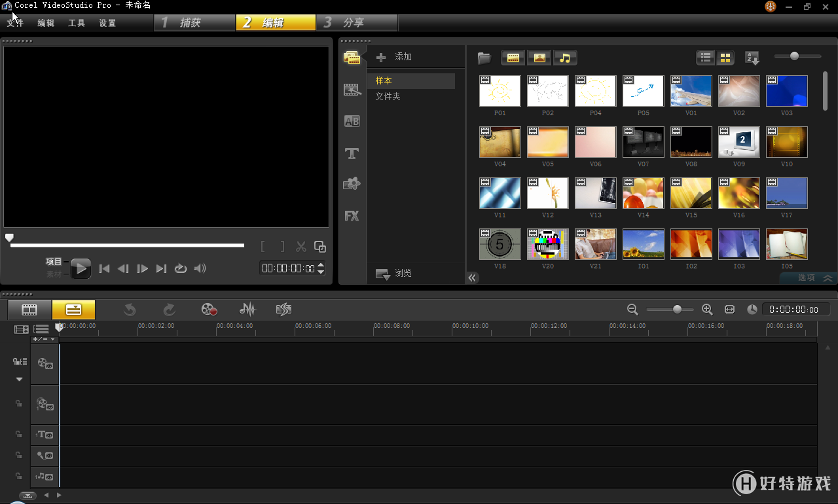838x504 pixels.
Task: Switch library to thumbnail view
Action: pos(725,58)
